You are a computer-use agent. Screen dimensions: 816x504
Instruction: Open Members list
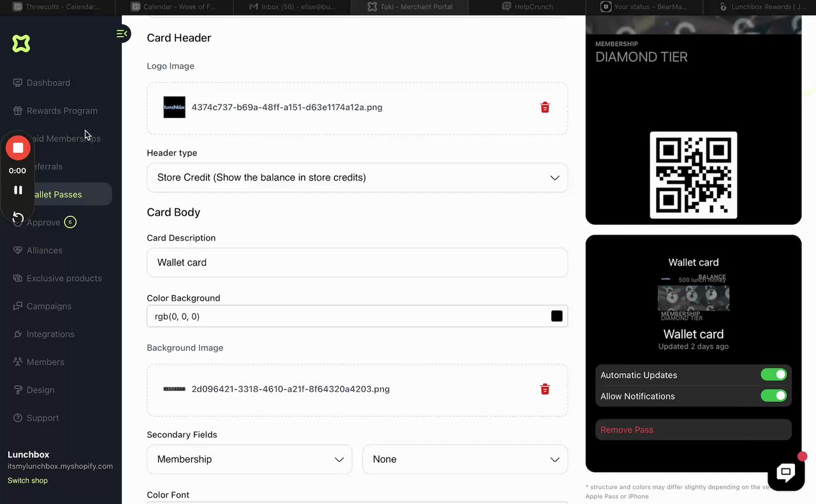click(45, 362)
